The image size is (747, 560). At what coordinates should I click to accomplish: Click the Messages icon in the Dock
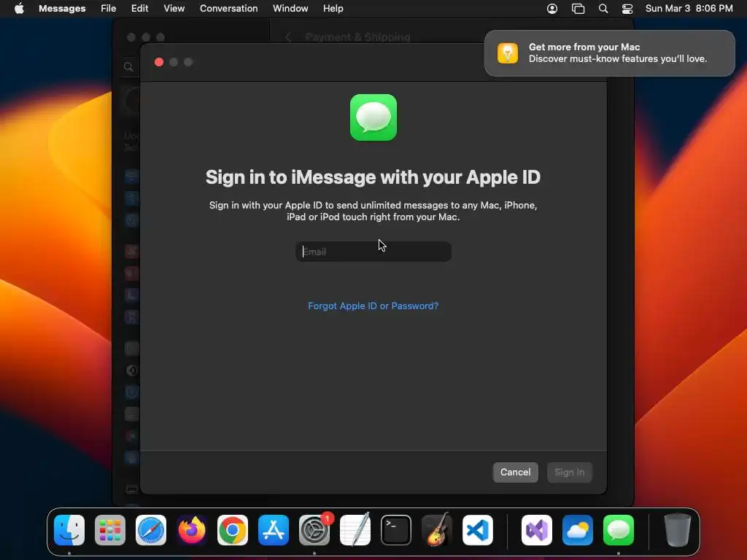pyautogui.click(x=619, y=530)
